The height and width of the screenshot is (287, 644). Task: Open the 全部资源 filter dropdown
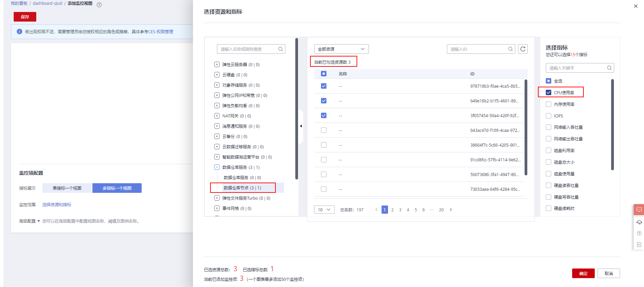341,49
